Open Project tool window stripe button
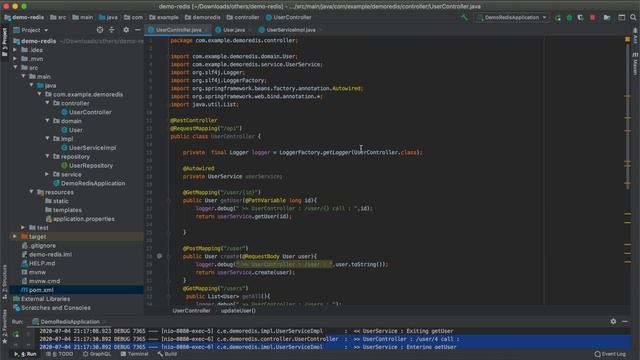Image resolution: width=640 pixels, height=360 pixels. pyautogui.click(x=4, y=42)
